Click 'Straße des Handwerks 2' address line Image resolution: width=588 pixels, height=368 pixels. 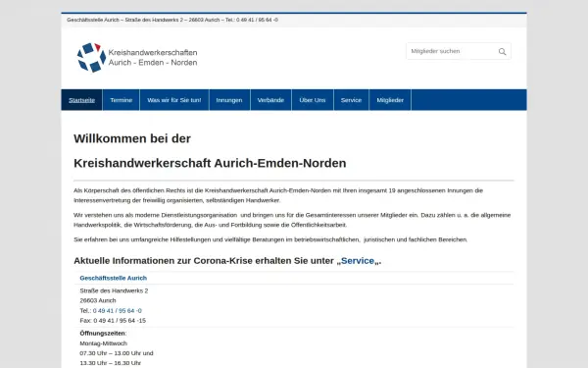pos(114,290)
